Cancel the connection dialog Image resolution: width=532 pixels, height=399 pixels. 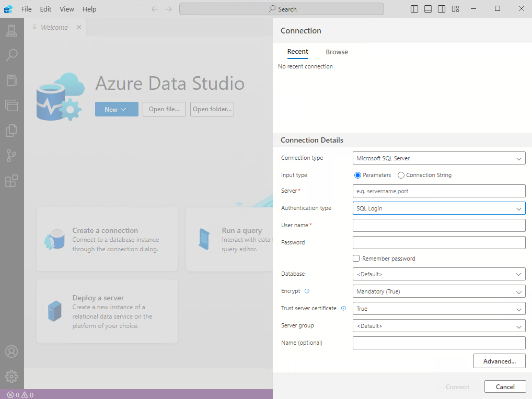coord(505,386)
